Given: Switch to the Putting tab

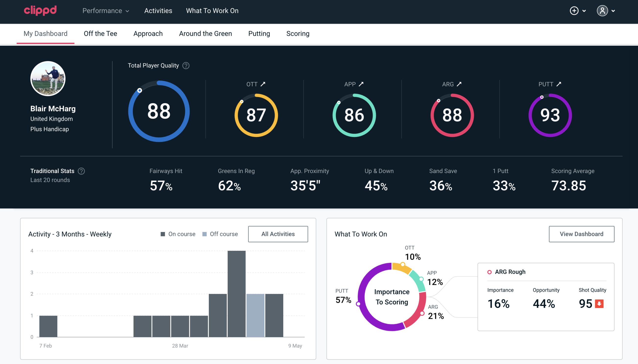Looking at the screenshot, I should point(259,33).
